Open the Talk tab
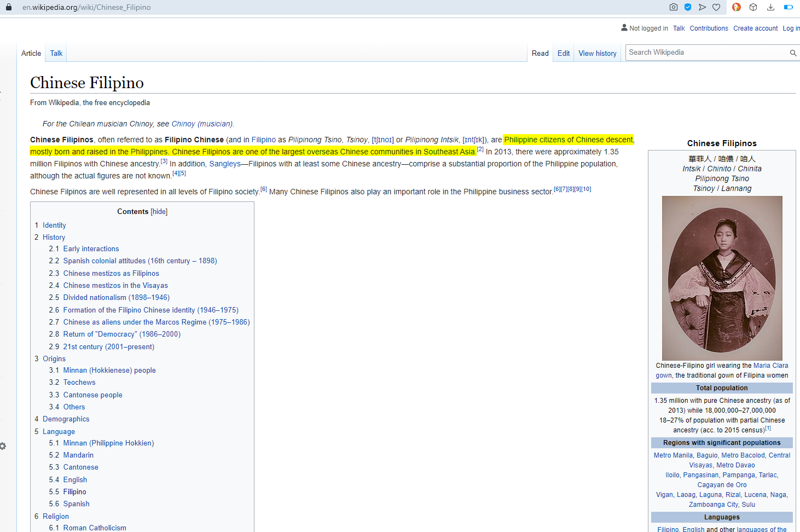Screen dimensions: 800x532 (x=56, y=53)
